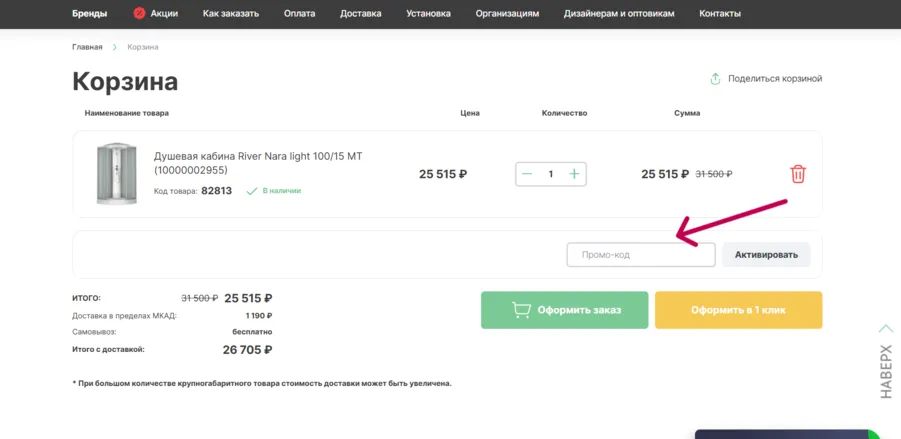Click the НАВЕРХ up arrow icon

click(x=886, y=329)
